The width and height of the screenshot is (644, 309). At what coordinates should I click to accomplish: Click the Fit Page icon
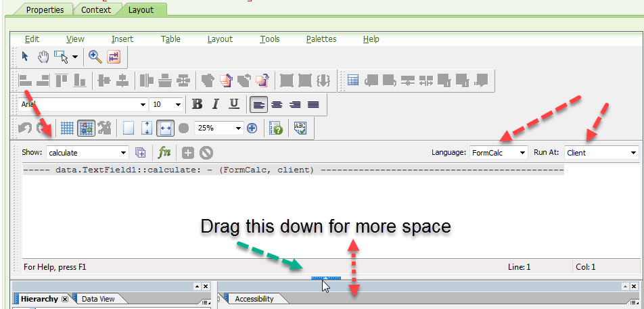coord(147,128)
